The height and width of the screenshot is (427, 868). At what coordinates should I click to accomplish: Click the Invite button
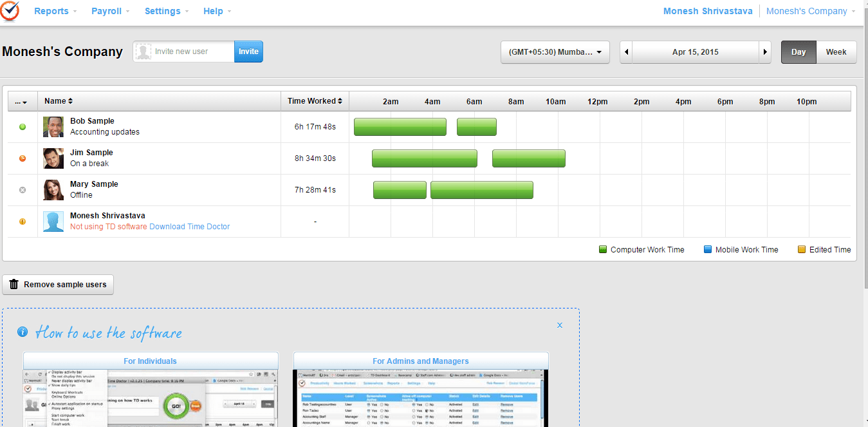(x=248, y=52)
